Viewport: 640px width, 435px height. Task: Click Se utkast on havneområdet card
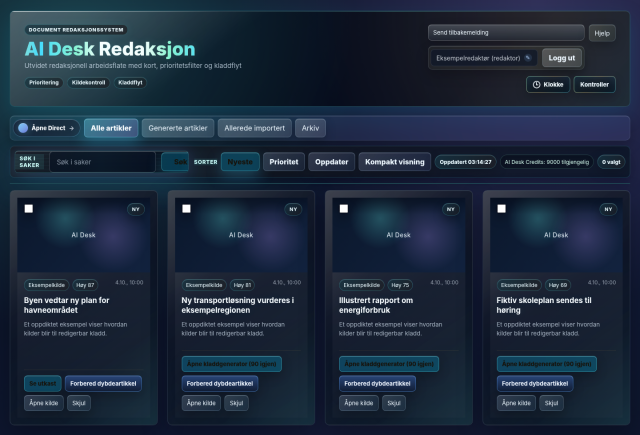[43, 384]
